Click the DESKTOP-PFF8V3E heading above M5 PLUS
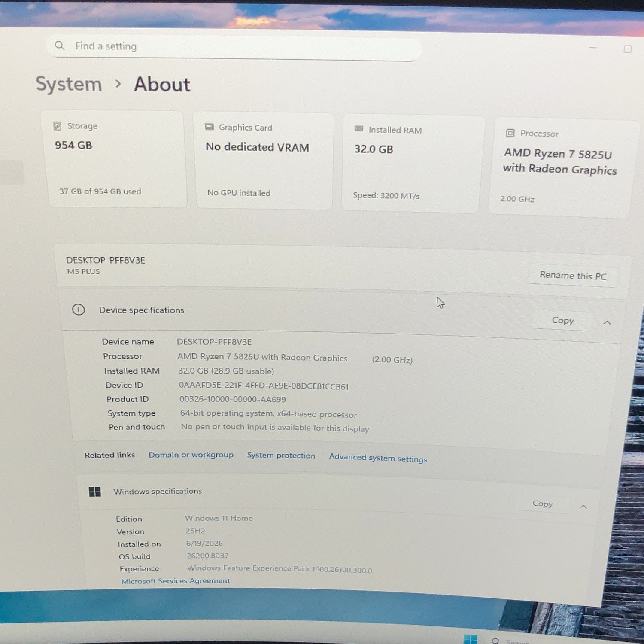The image size is (644, 644). (x=106, y=260)
